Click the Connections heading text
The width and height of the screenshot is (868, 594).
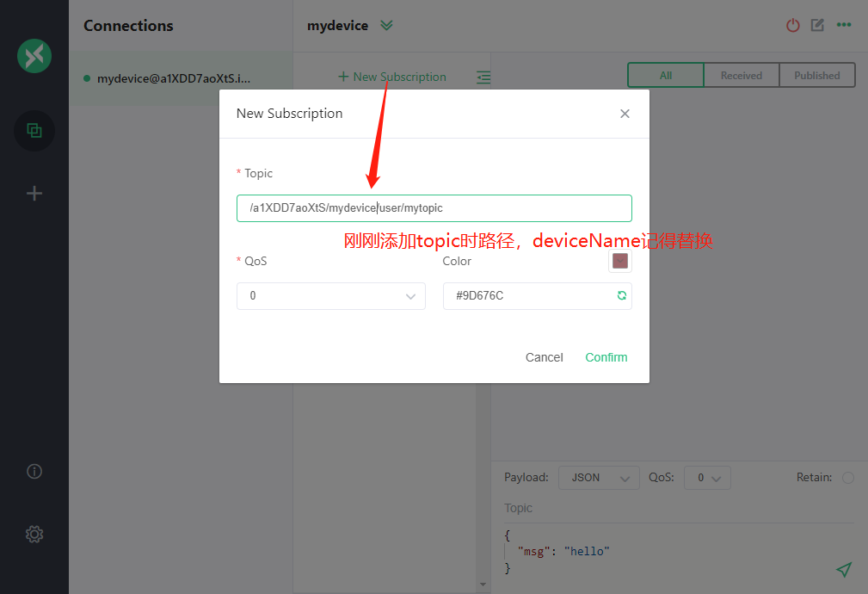tap(128, 26)
